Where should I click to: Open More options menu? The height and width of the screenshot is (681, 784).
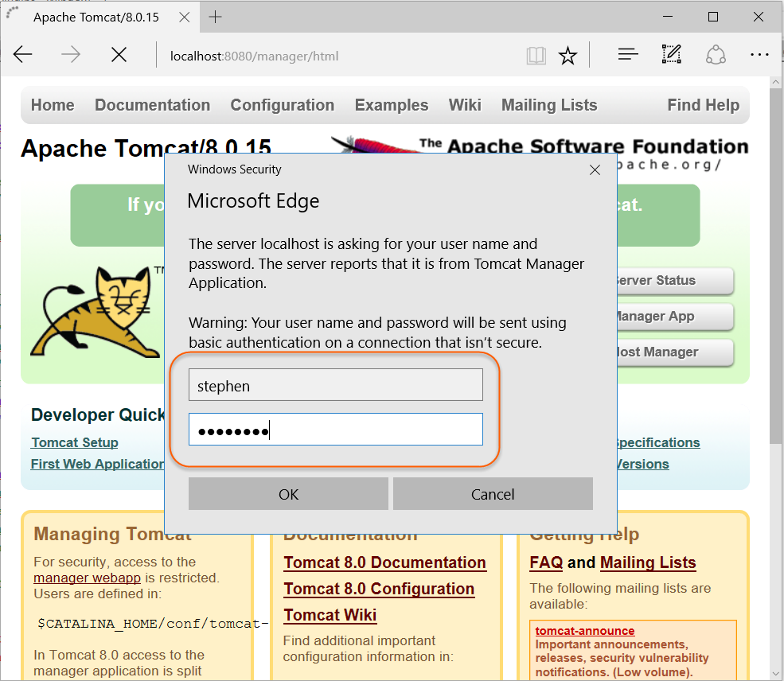[759, 54]
